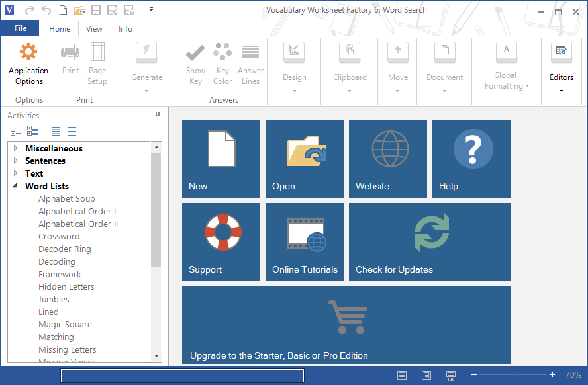Click the plain floppy disk save icon

(x=96, y=10)
